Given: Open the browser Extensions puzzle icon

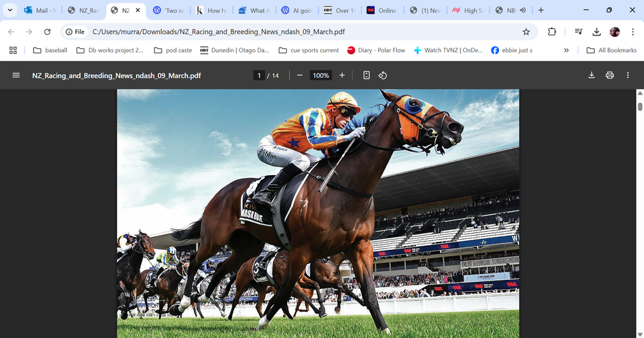Looking at the screenshot, I should 552,32.
